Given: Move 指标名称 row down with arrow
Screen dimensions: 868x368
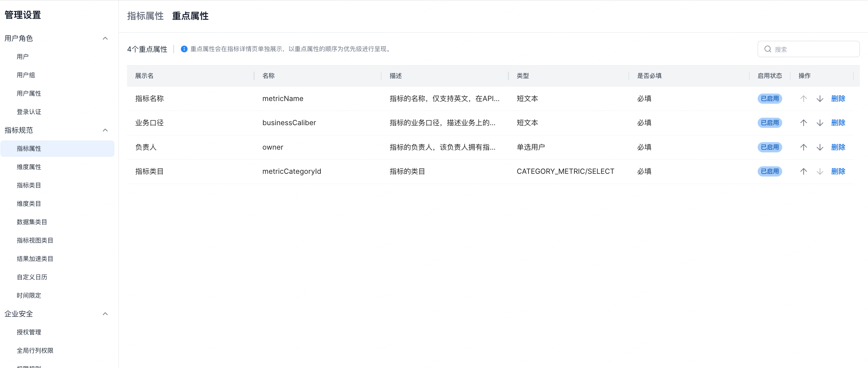Looking at the screenshot, I should click(x=820, y=99).
